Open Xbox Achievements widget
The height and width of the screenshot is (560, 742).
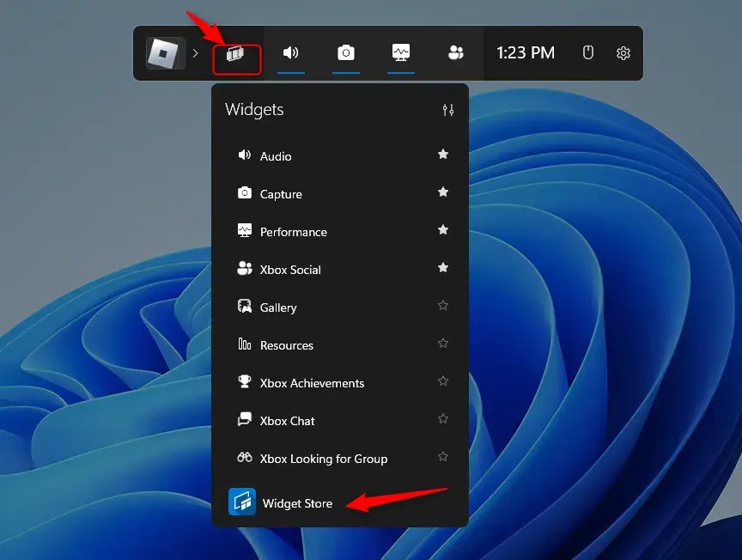tap(340, 383)
